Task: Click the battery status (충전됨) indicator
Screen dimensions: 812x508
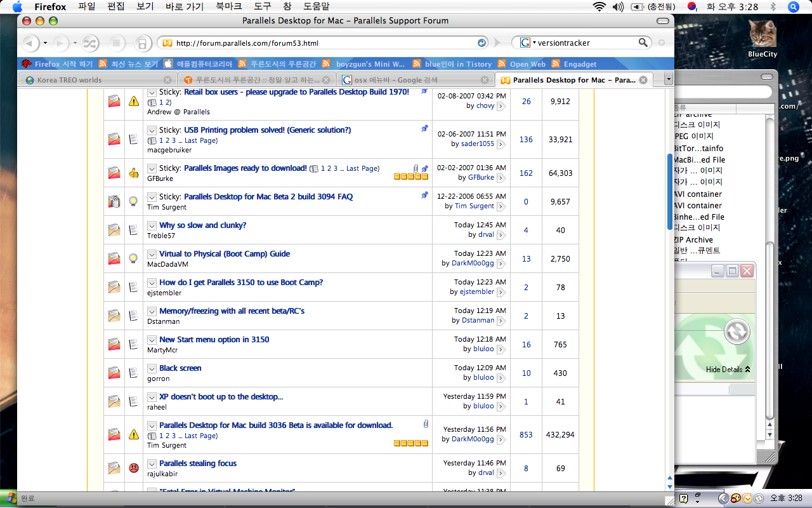Action: (655, 7)
